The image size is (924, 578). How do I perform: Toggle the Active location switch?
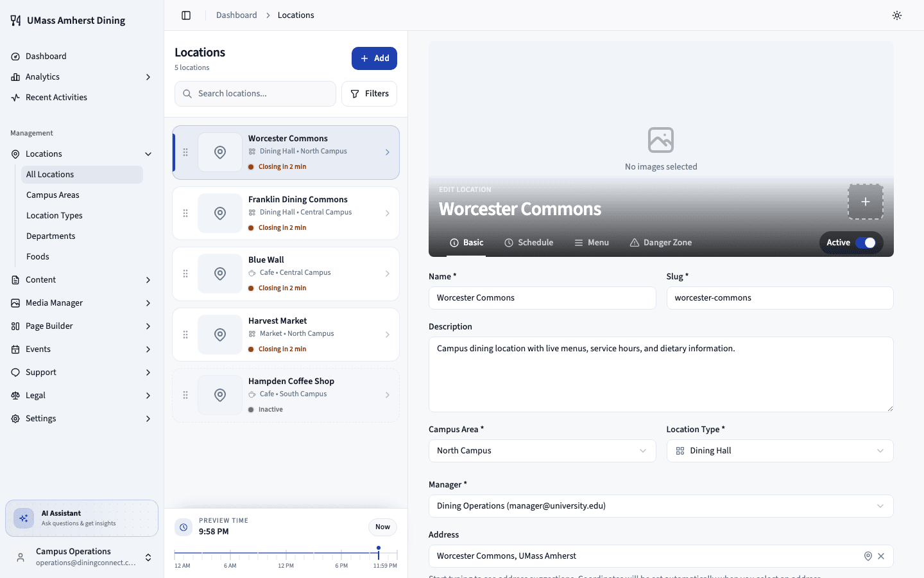pyautogui.click(x=866, y=243)
